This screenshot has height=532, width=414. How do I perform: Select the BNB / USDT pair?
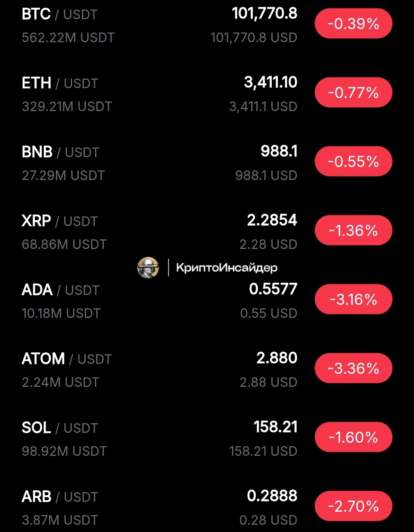61,152
